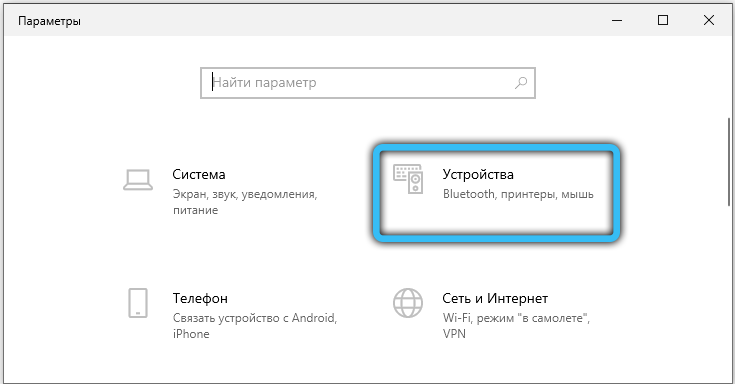This screenshot has height=384, width=735.
Task: Open the Система laptop icon
Action: [x=138, y=180]
